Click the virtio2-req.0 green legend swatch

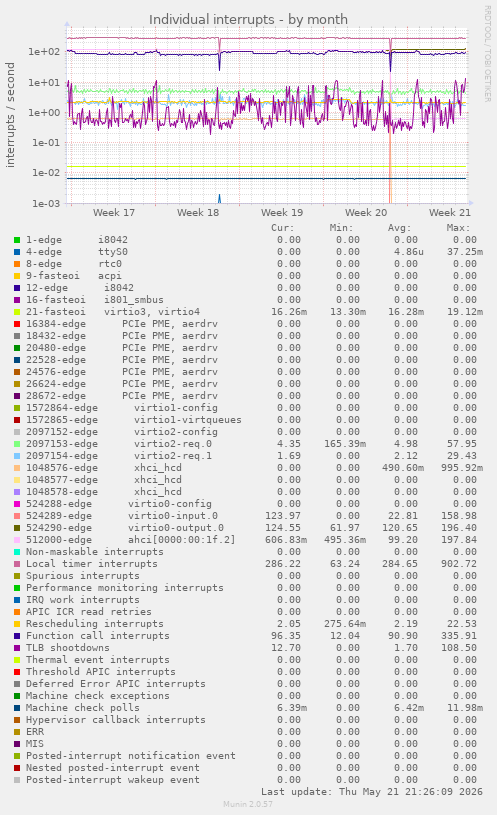click(x=17, y=444)
